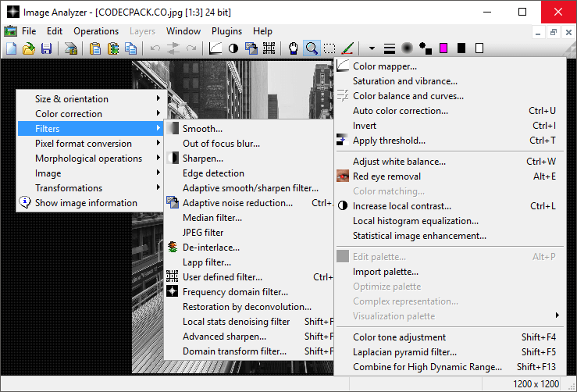The width and height of the screenshot is (577, 392).
Task: Click the new blank document icon
Action: coord(12,48)
